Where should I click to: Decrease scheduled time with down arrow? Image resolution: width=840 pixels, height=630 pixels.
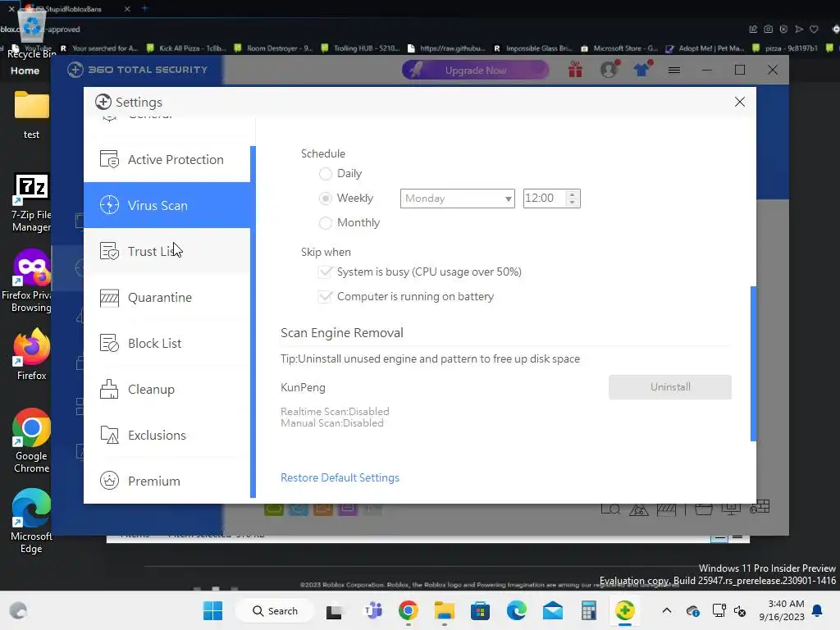573,203
